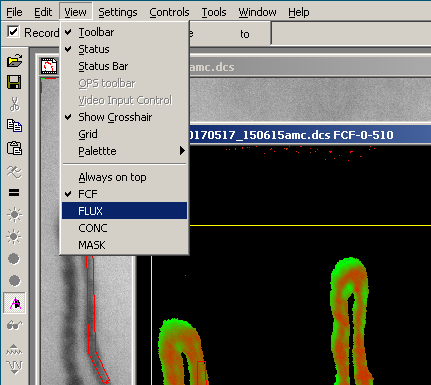
Task: Select the FLUX view option
Action: coord(124,211)
